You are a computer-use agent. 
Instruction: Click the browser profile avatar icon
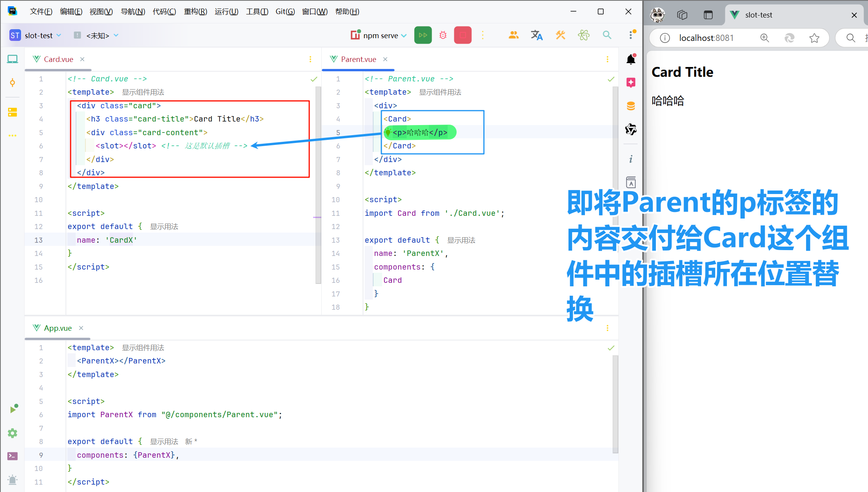658,15
